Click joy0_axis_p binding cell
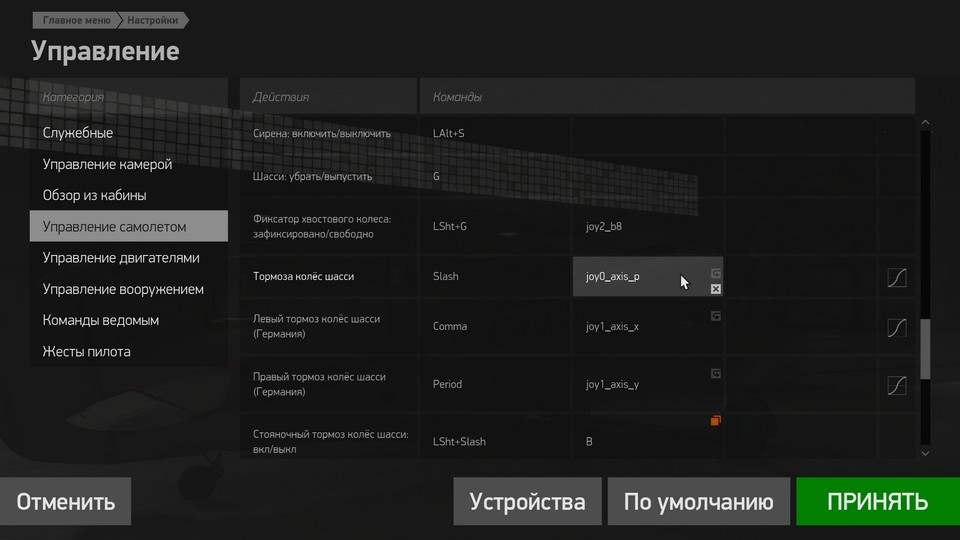The image size is (960, 540). tap(648, 277)
